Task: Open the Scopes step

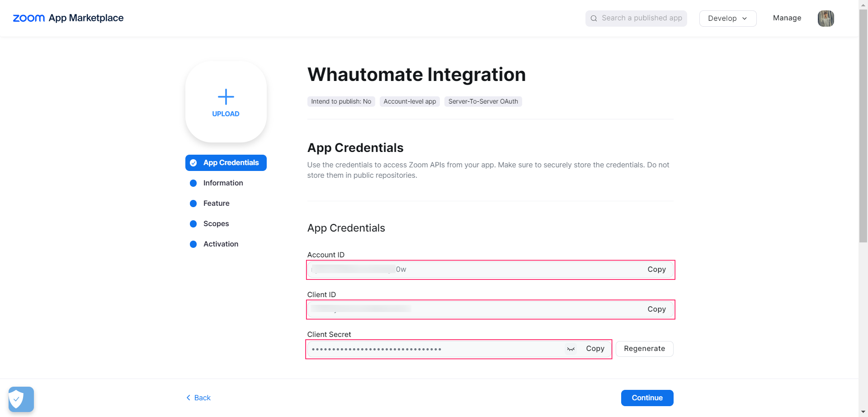Action: coord(216,224)
